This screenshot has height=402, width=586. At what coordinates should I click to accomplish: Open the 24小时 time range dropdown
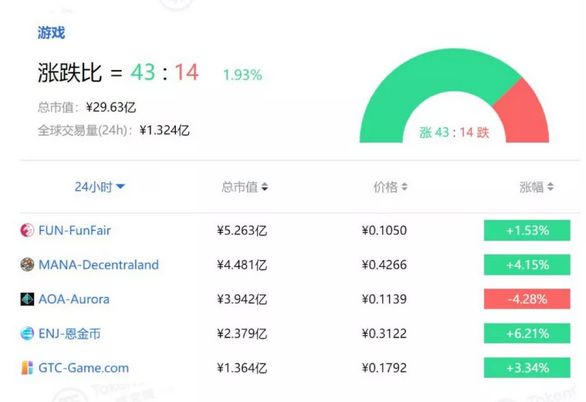(x=99, y=186)
